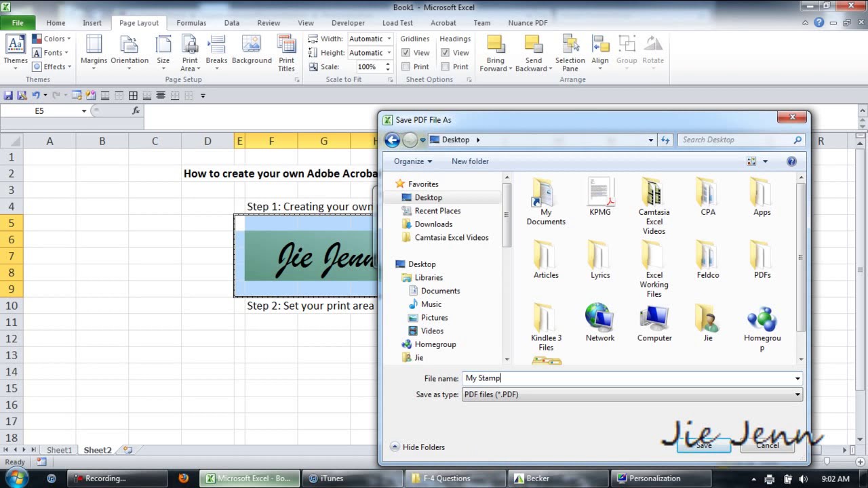868x488 pixels.
Task: Open the Width Automatic dropdown
Action: [x=389, y=39]
